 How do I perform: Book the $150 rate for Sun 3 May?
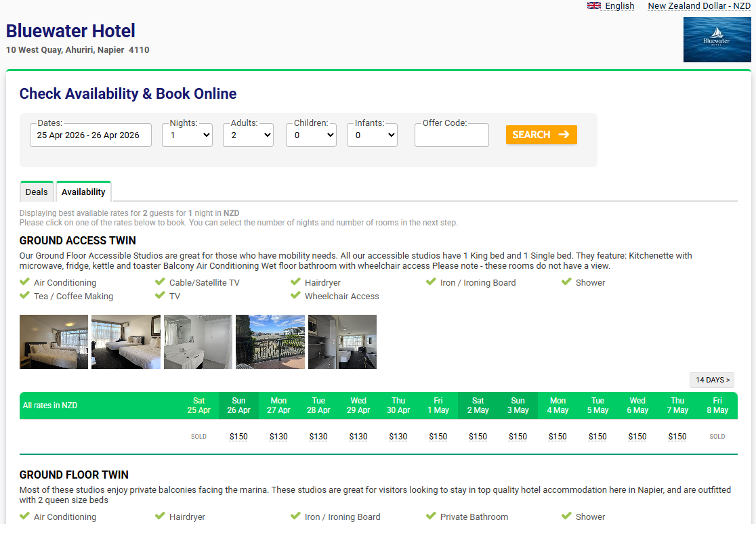point(518,437)
